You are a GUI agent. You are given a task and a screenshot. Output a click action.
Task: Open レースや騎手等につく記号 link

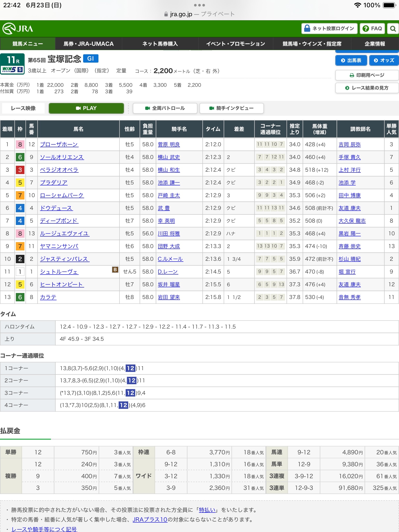click(x=44, y=529)
